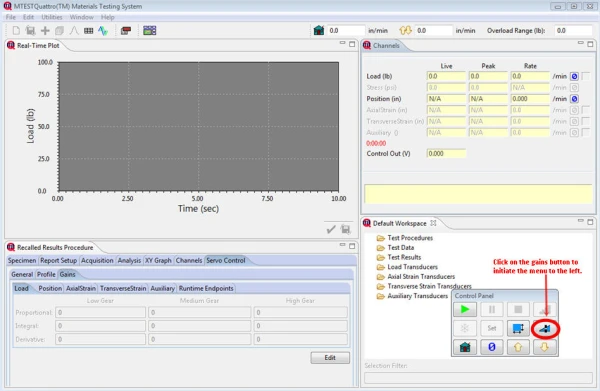Image resolution: width=600 pixels, height=391 pixels.
Task: Click the control board toolbar icon
Action: pyautogui.click(x=150, y=31)
